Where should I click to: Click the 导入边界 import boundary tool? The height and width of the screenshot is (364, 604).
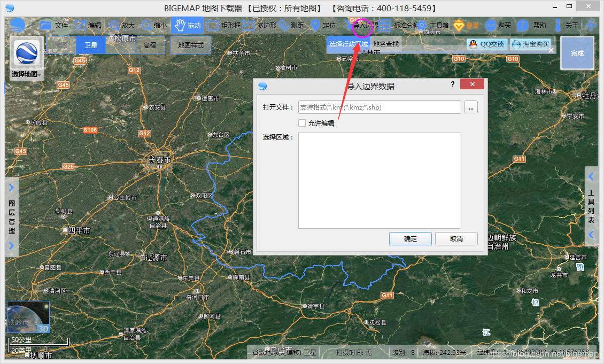(362, 26)
